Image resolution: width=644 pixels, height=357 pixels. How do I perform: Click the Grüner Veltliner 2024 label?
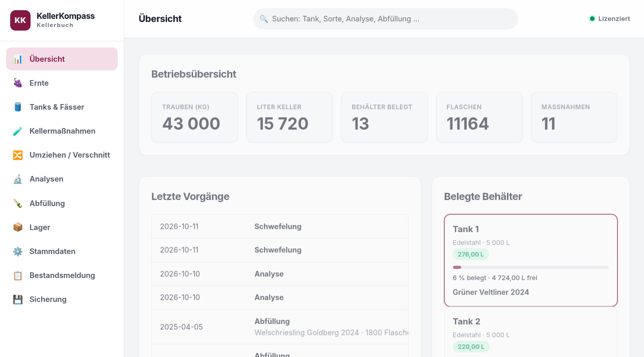click(x=491, y=292)
